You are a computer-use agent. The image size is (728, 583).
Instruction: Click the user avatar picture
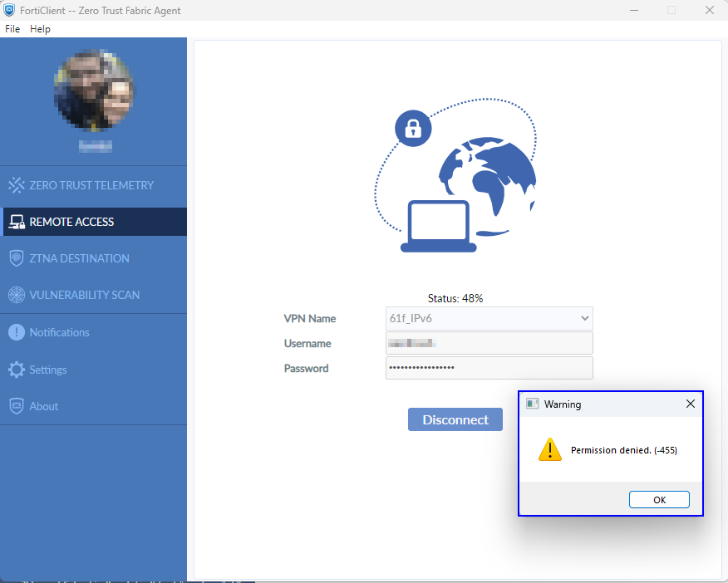tap(94, 90)
